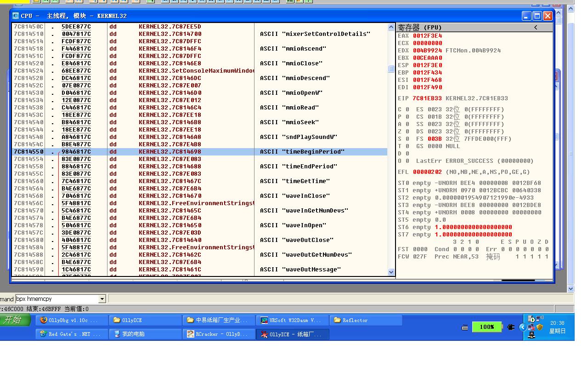The width and height of the screenshot is (588, 368).
Task: Select the EDX register value 004B9924
Action: [427, 51]
